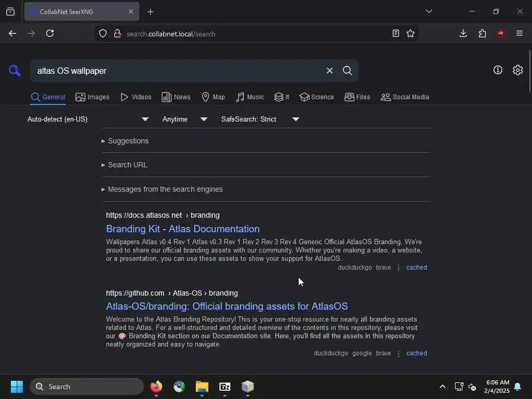Screen dimensions: 532x399
Task: Show hidden system tray icons
Action: [443, 387]
